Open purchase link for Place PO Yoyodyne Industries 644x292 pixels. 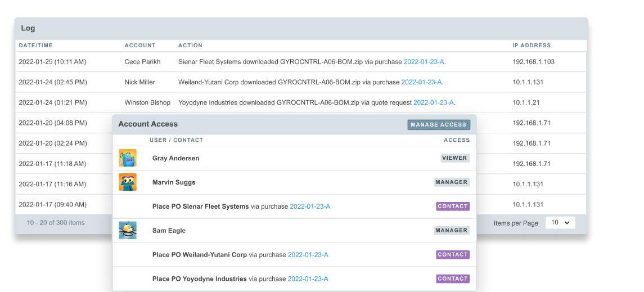tap(308, 279)
